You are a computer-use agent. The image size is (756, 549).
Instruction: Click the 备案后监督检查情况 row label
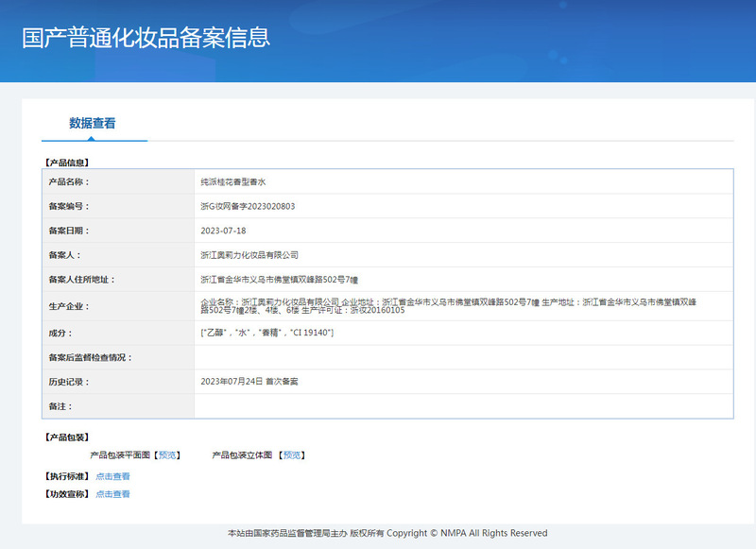91,357
